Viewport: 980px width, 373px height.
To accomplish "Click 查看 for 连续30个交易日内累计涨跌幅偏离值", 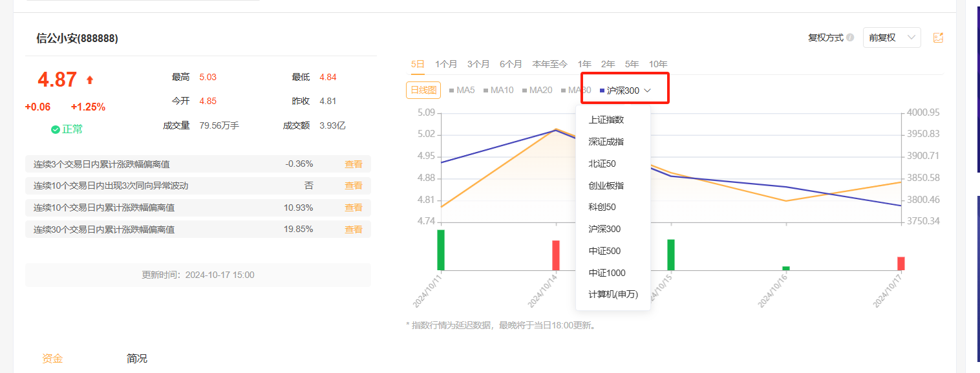I will click(354, 229).
